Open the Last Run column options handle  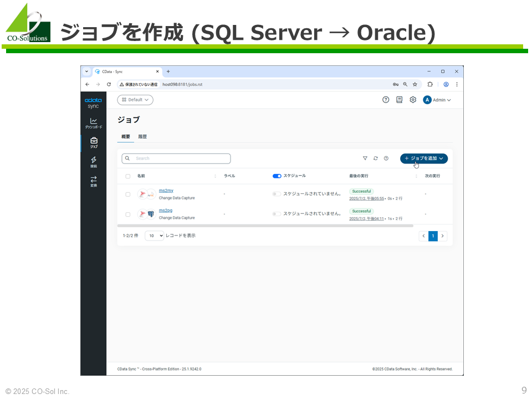coord(416,176)
